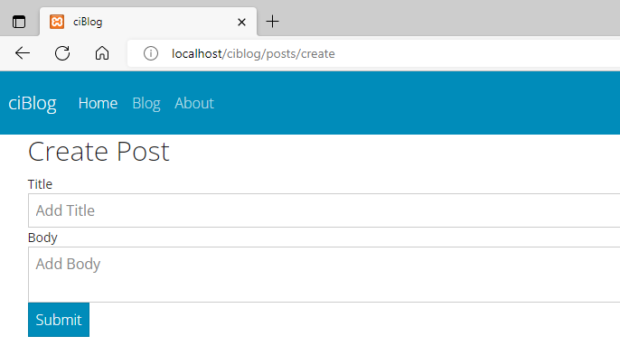The height and width of the screenshot is (364, 620).
Task: Click the Create Post page heading
Action: click(x=99, y=152)
